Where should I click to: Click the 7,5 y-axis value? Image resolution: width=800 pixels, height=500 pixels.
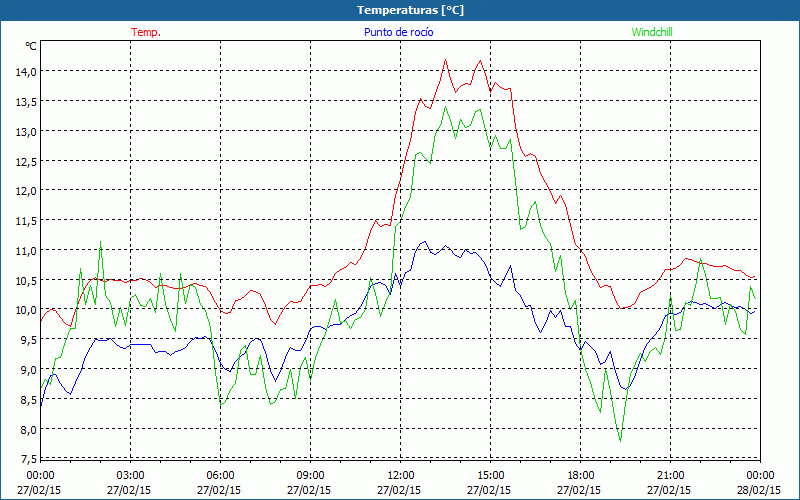click(x=29, y=459)
